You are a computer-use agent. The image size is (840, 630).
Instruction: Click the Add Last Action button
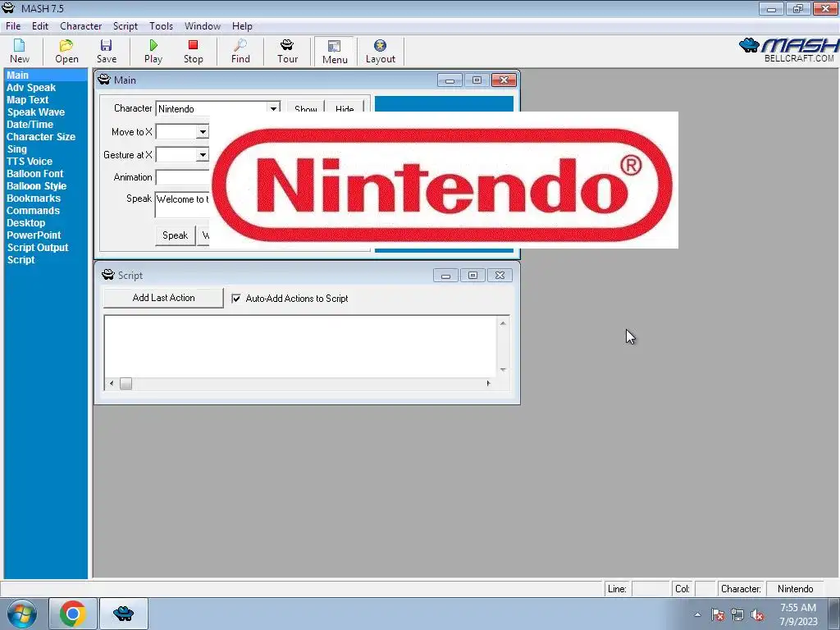[163, 298]
